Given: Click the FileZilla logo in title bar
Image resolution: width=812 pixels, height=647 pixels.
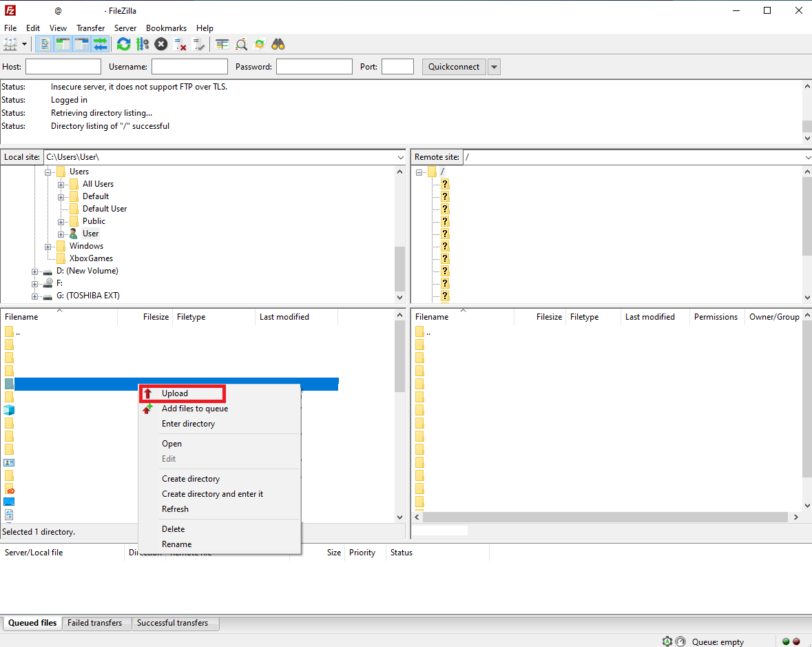Looking at the screenshot, I should tap(10, 10).
